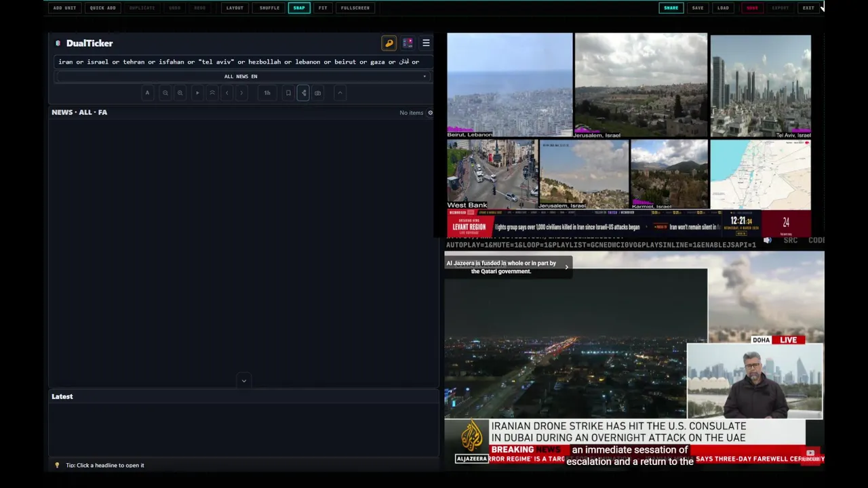Toggle the highlighted share nodes icon
This screenshot has height=488, width=868.
[303, 93]
